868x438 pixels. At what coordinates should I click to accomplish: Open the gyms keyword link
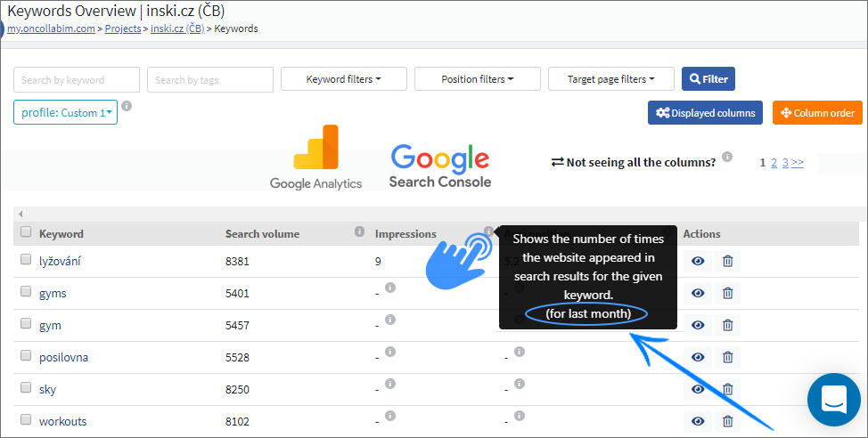[x=53, y=294]
